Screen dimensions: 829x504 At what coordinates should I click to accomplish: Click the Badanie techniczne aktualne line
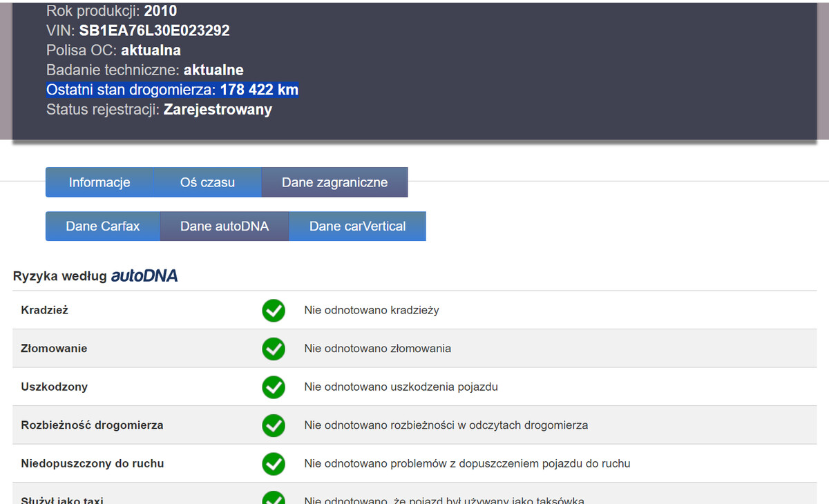(145, 70)
